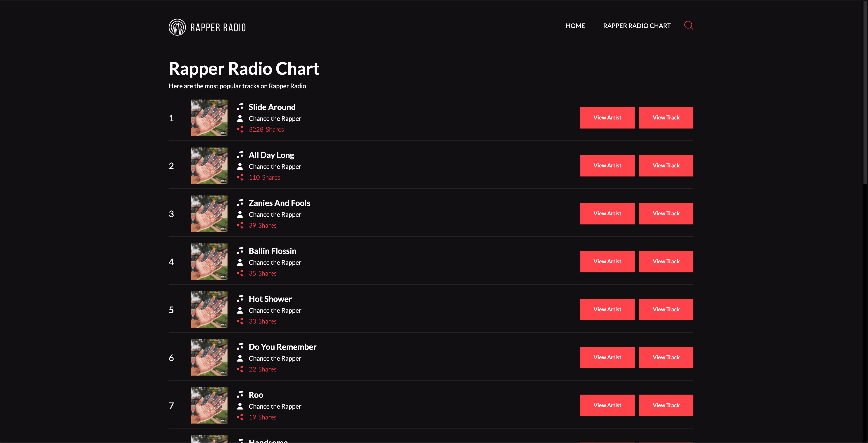Click the Hot Shower track title

point(270,299)
